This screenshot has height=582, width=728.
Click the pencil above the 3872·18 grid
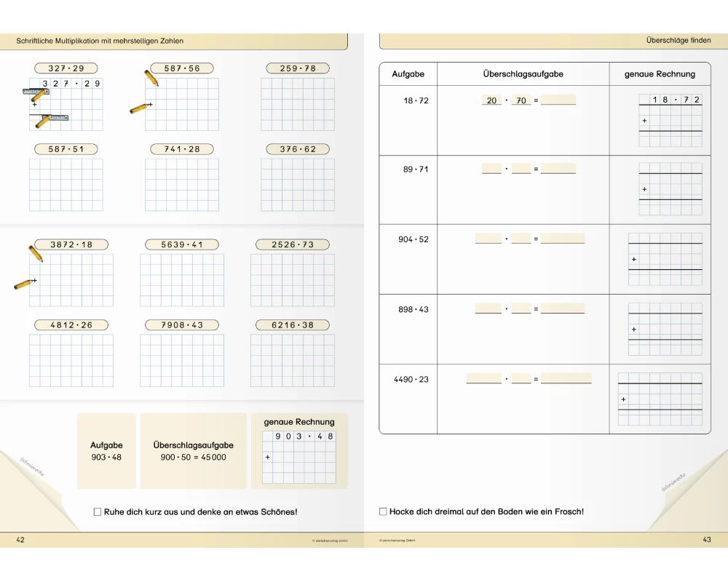[36, 253]
